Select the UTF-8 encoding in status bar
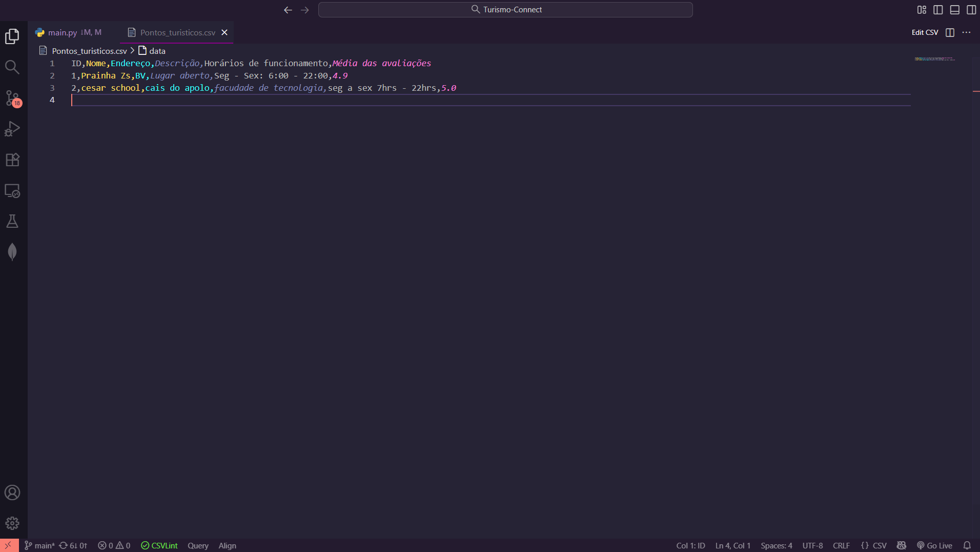 [x=812, y=545]
